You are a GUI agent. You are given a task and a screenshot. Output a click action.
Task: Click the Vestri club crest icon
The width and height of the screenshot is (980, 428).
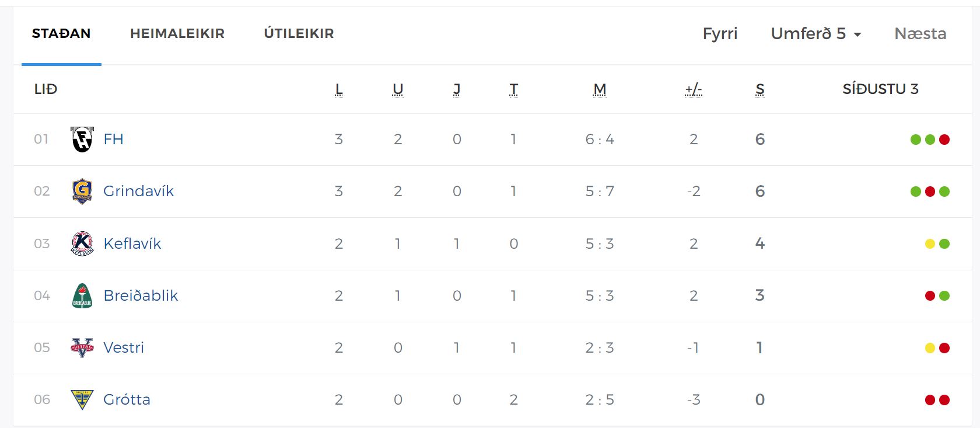pyautogui.click(x=82, y=347)
